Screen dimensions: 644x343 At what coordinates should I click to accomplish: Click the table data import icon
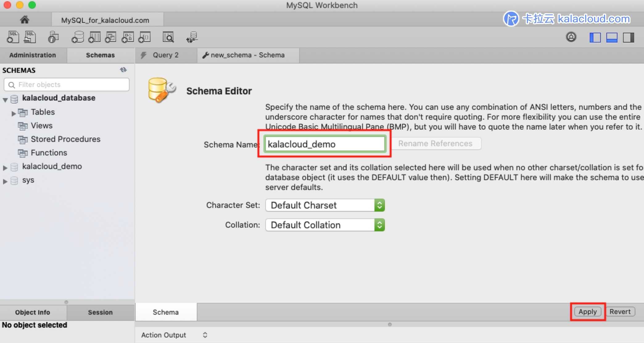[192, 38]
